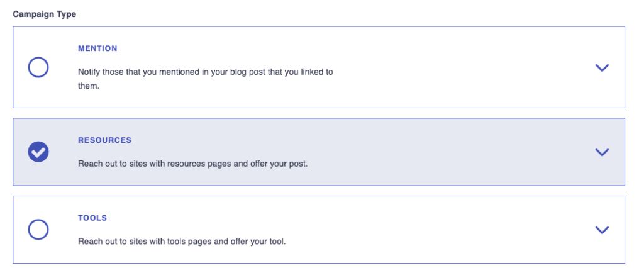Click the 'Notify those that you mentioned' line

click(x=205, y=72)
